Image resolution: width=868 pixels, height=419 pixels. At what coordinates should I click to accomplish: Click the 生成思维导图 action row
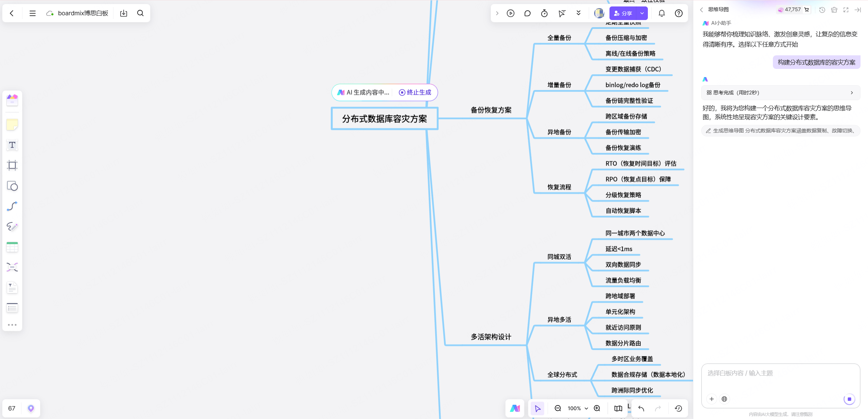(781, 130)
